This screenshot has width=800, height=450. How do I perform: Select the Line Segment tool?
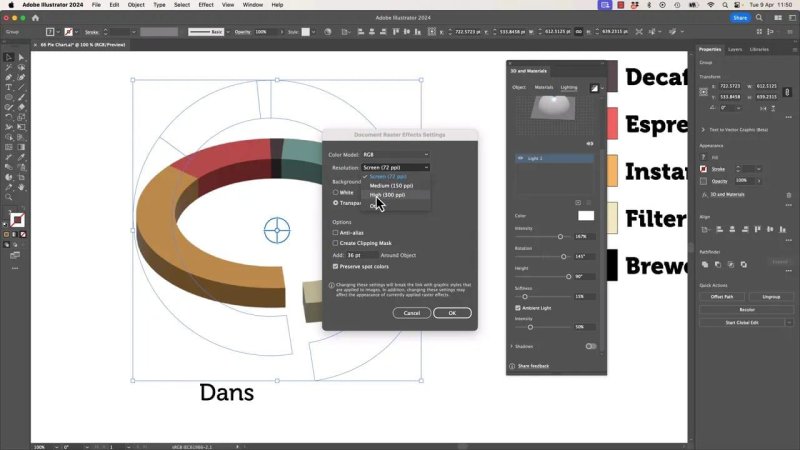21,87
